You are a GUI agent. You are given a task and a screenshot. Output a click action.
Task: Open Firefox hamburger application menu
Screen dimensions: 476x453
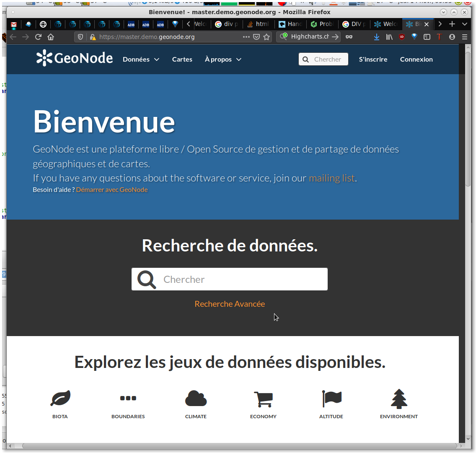point(464,37)
